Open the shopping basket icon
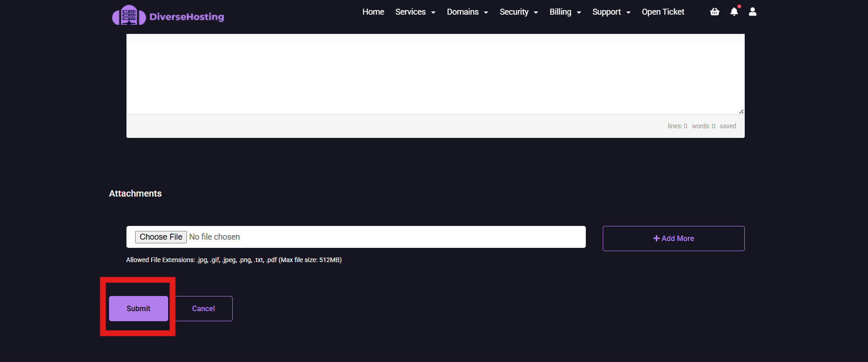 click(715, 12)
